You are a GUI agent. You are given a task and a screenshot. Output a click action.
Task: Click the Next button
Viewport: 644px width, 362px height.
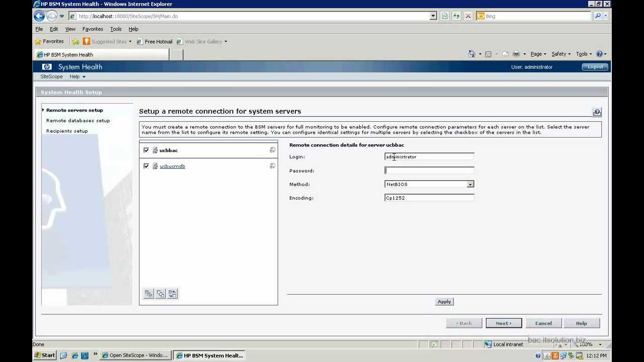point(504,323)
